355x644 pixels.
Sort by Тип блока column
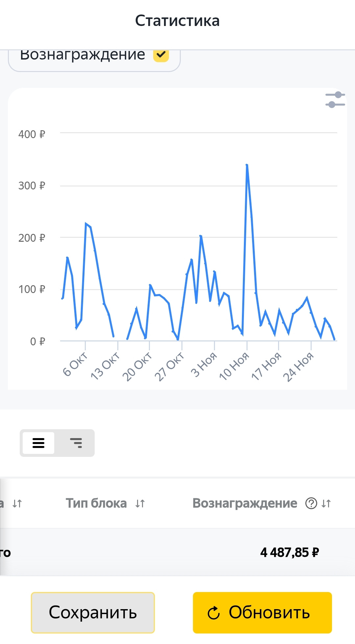140,503
